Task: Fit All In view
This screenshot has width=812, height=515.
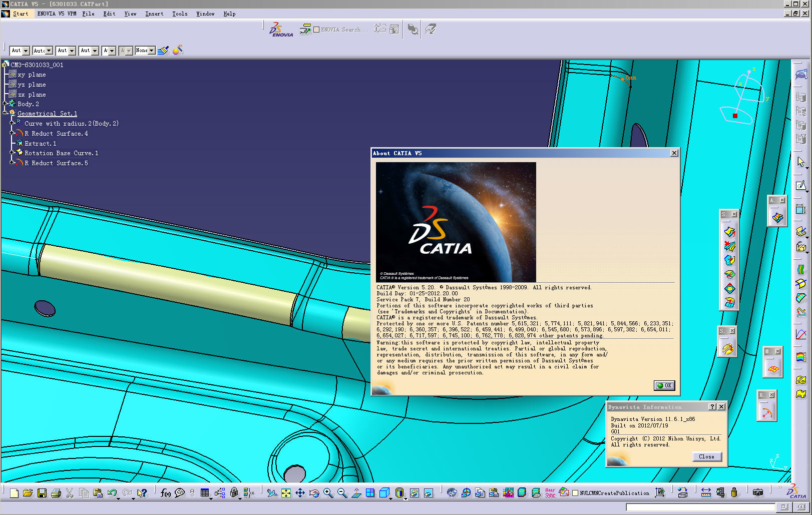Action: [286, 493]
